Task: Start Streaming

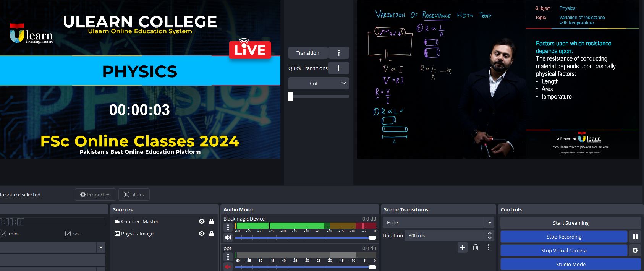Action: click(571, 223)
